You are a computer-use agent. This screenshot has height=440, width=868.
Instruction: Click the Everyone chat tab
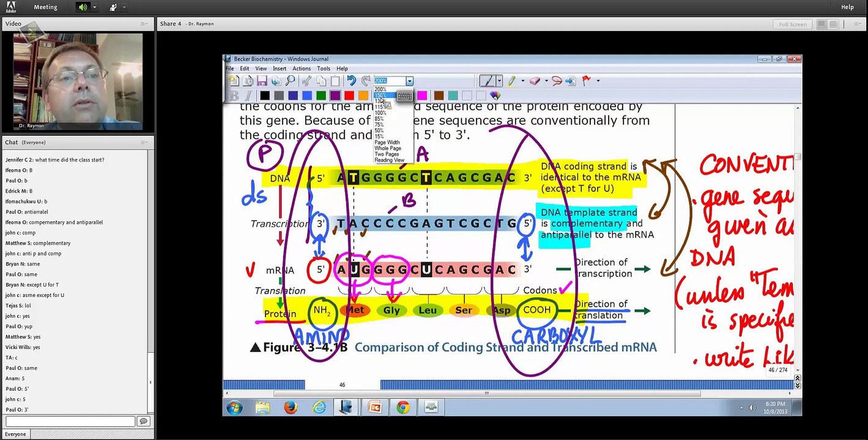[15, 435]
